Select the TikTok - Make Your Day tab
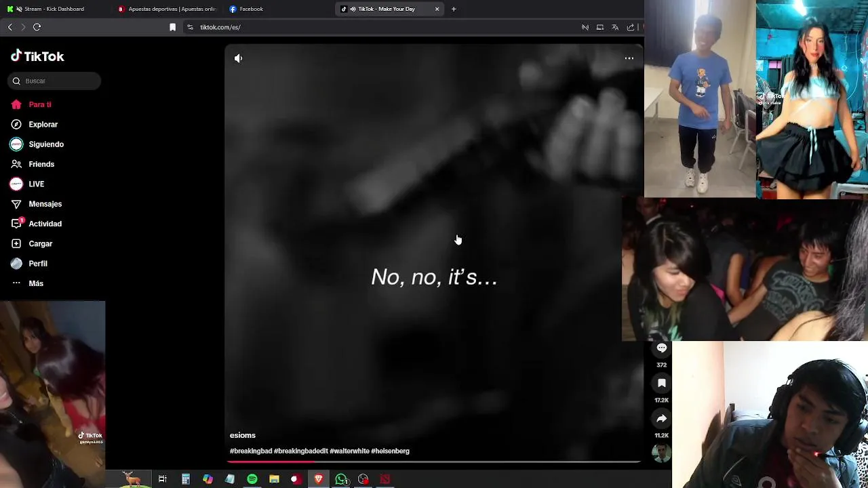 click(390, 9)
